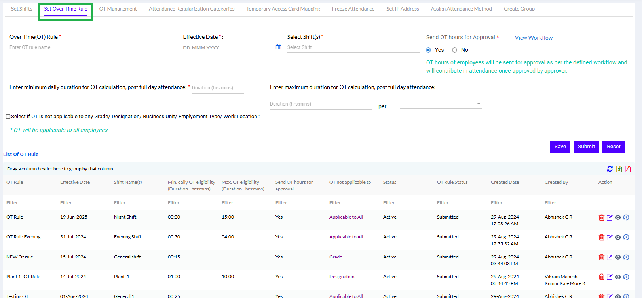The width and height of the screenshot is (644, 298).
Task: Show history for OT Rule Evening
Action: pyautogui.click(x=626, y=237)
